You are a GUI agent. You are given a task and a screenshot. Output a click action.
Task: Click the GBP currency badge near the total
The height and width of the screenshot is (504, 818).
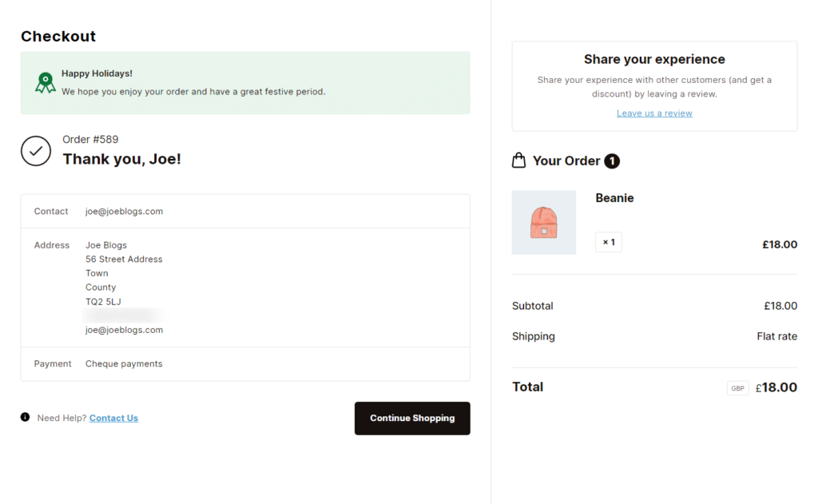click(737, 387)
